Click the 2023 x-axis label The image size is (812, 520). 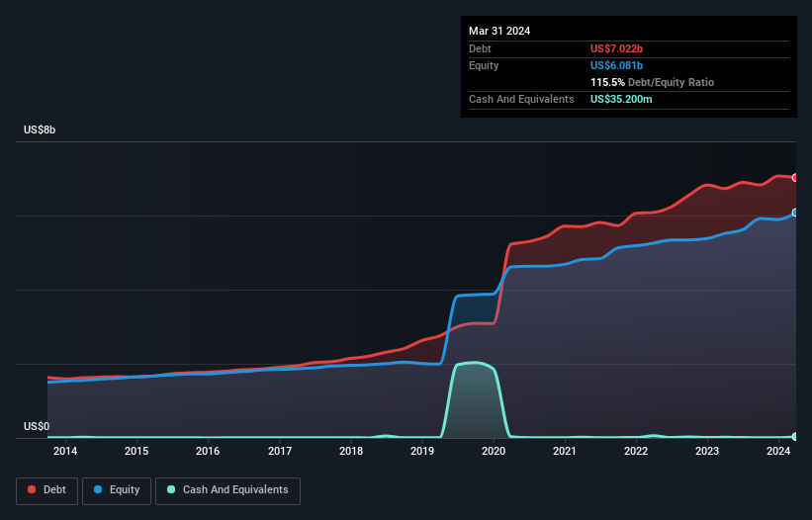click(x=707, y=451)
